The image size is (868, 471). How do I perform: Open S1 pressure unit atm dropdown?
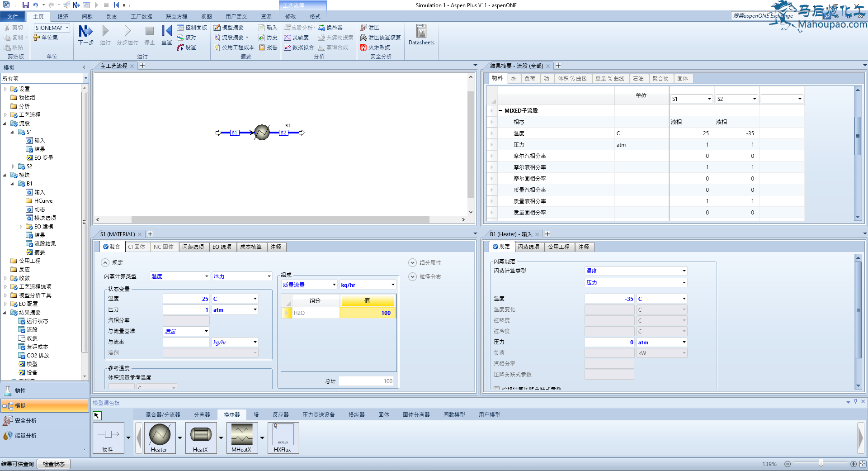pos(255,310)
